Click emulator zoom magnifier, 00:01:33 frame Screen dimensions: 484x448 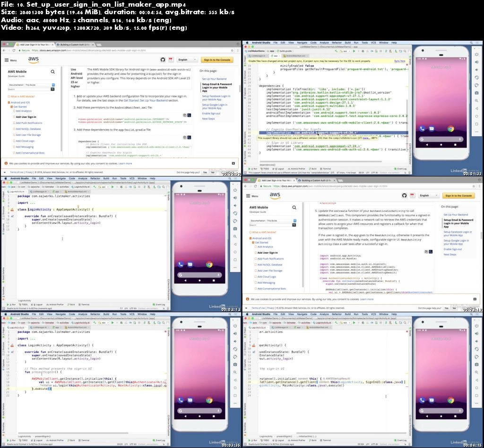point(476,101)
